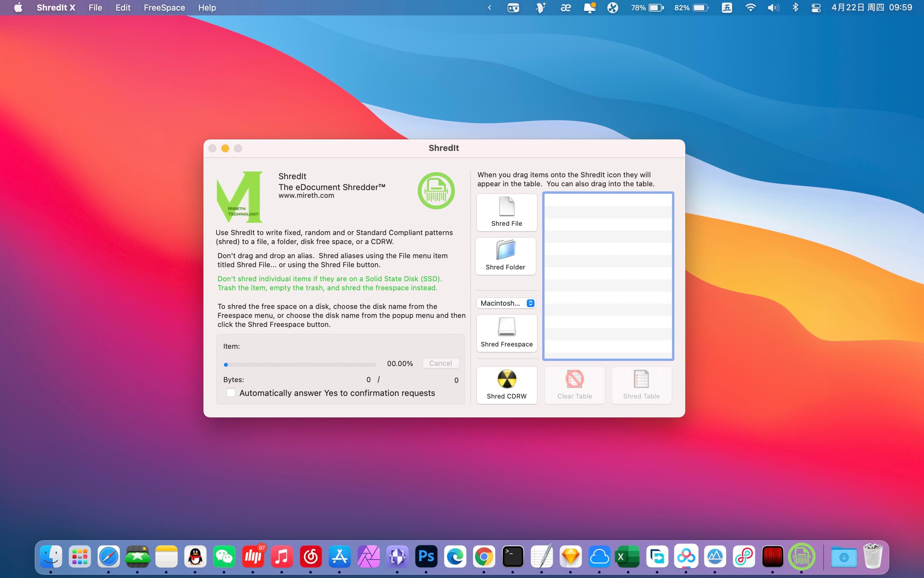Click the Clear Table button
The width and height of the screenshot is (924, 578).
click(575, 385)
